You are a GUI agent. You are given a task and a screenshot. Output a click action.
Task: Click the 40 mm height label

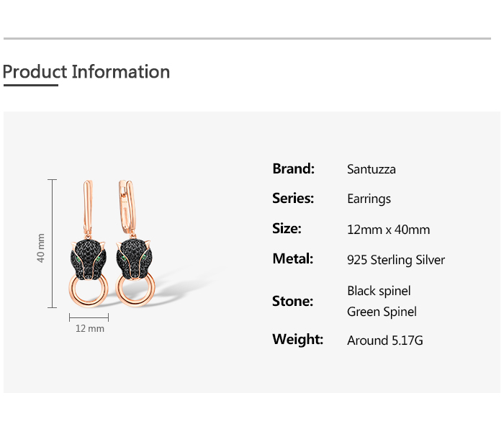tap(41, 248)
